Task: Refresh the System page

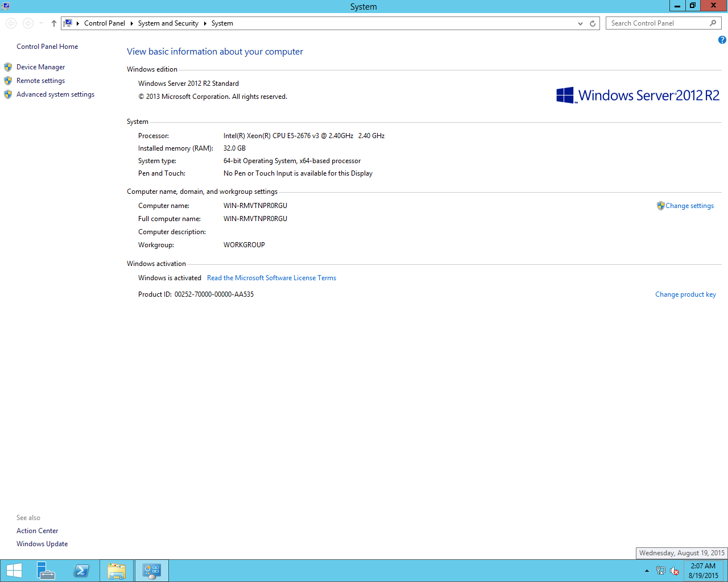Action: tap(593, 23)
